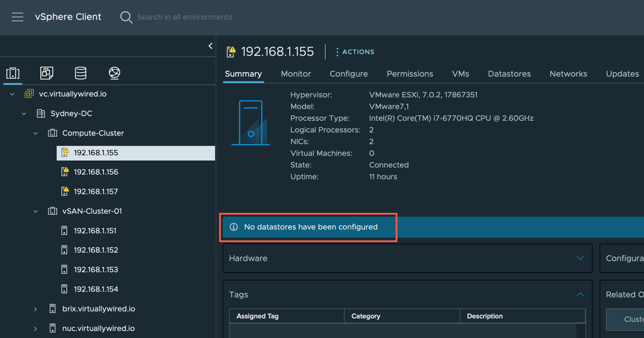
Task: Search in all environments field
Action: (x=185, y=17)
